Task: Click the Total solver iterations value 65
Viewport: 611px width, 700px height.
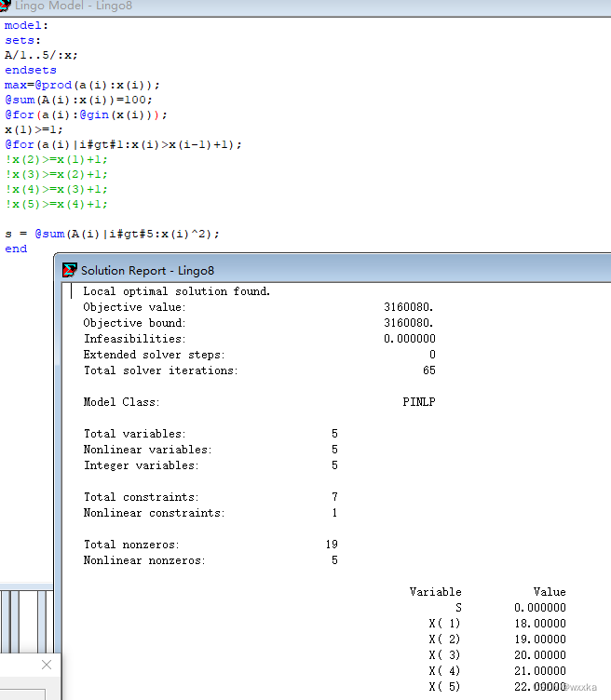Action: click(x=429, y=370)
